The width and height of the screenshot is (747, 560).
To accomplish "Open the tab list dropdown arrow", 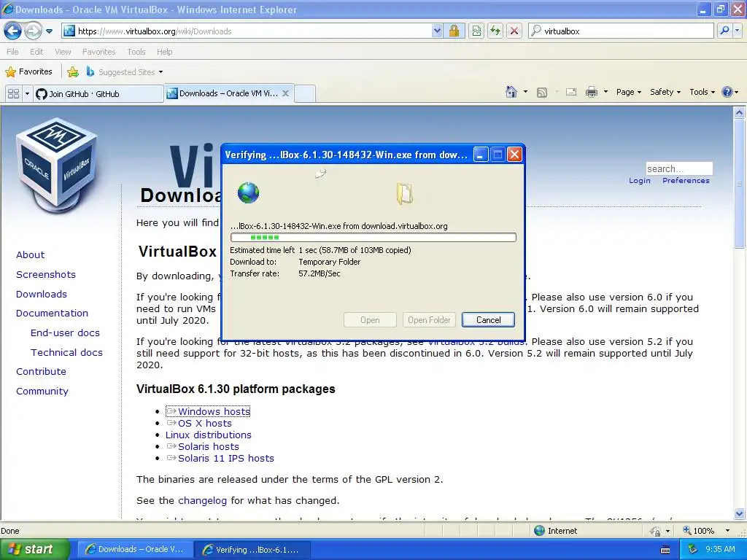I will pyautogui.click(x=27, y=93).
